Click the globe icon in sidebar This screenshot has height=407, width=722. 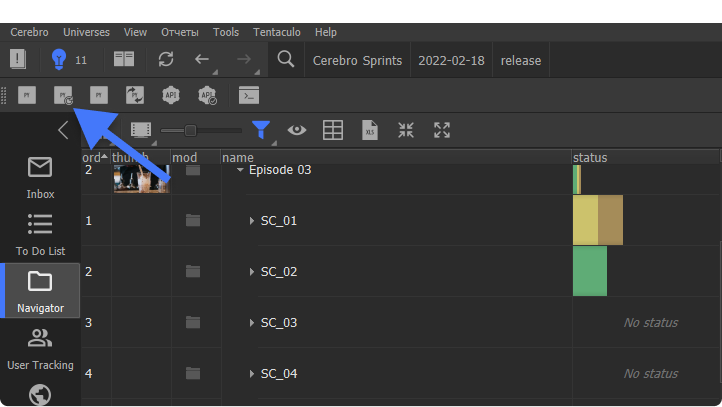click(40, 394)
